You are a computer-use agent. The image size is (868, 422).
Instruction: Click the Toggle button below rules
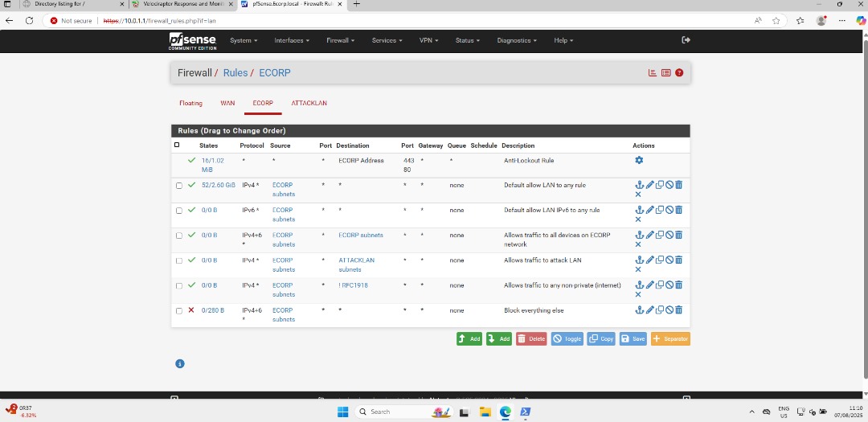point(567,338)
